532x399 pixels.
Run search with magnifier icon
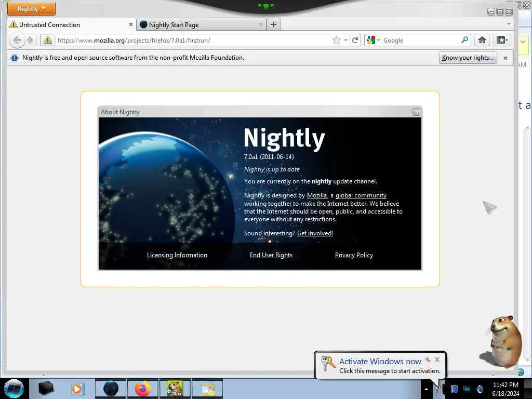click(x=465, y=40)
